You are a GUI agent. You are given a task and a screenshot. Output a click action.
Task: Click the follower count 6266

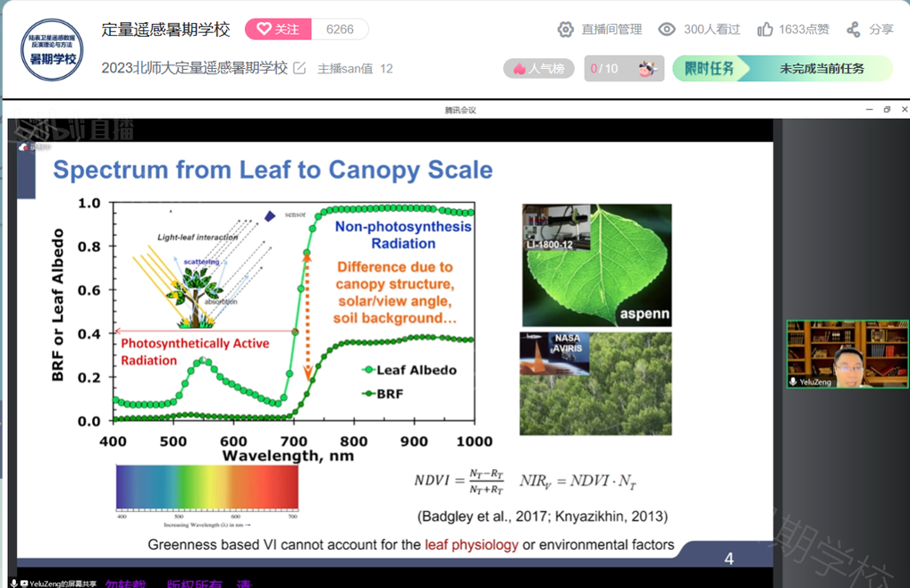(x=340, y=29)
